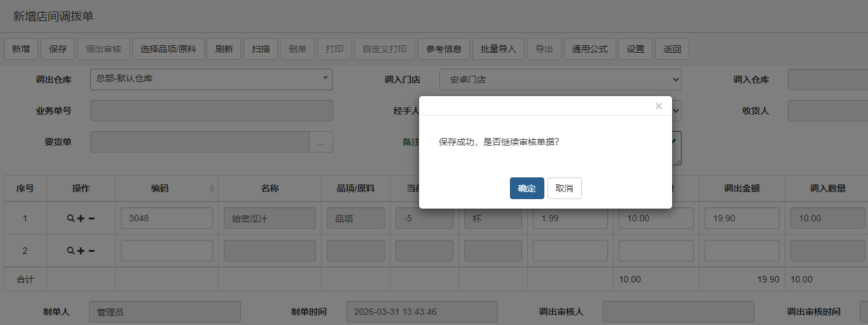Click the minus icon in row 2
This screenshot has width=868, height=325.
point(92,251)
